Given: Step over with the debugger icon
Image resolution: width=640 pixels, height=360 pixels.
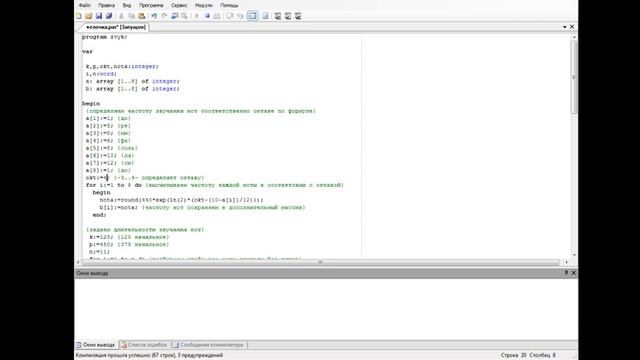Looking at the screenshot, I should point(240,16).
